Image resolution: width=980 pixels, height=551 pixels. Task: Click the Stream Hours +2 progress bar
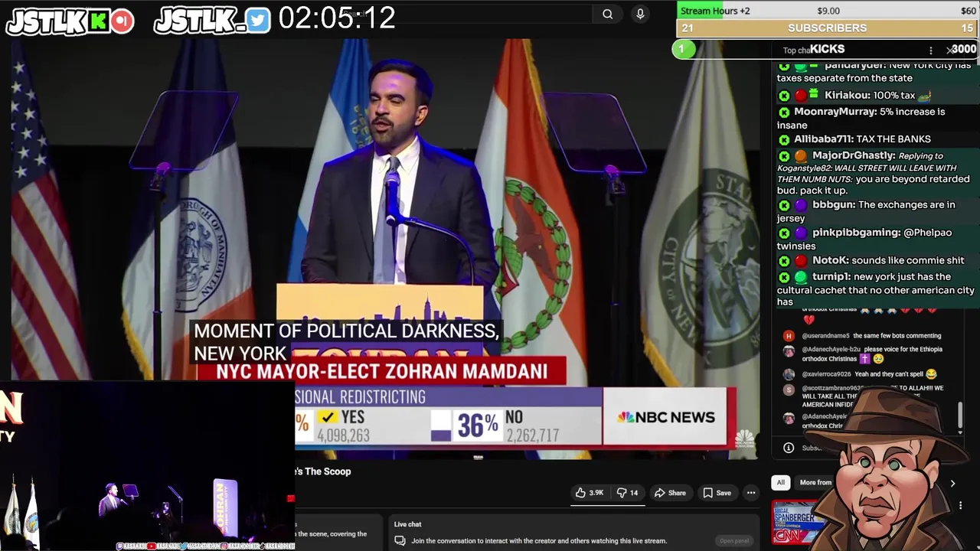tap(828, 11)
